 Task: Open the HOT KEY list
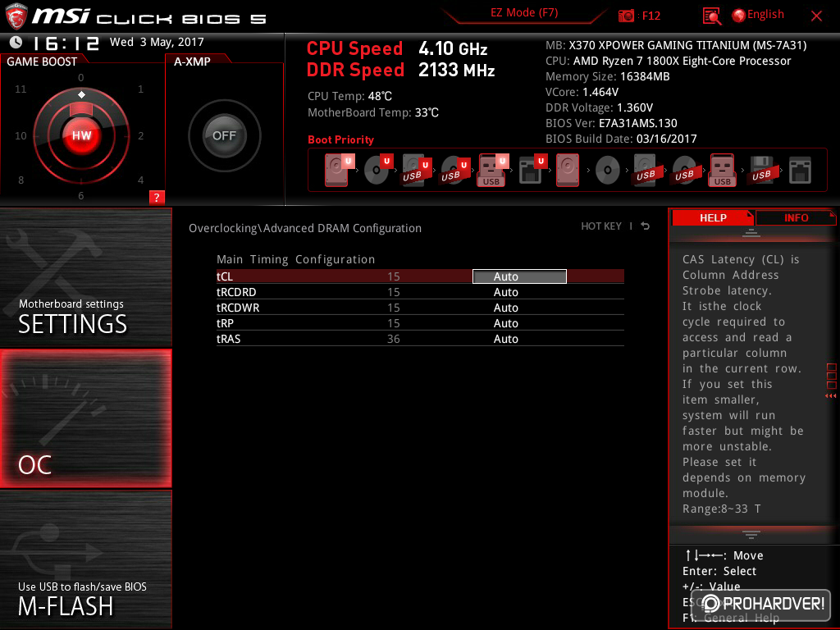coord(601,226)
